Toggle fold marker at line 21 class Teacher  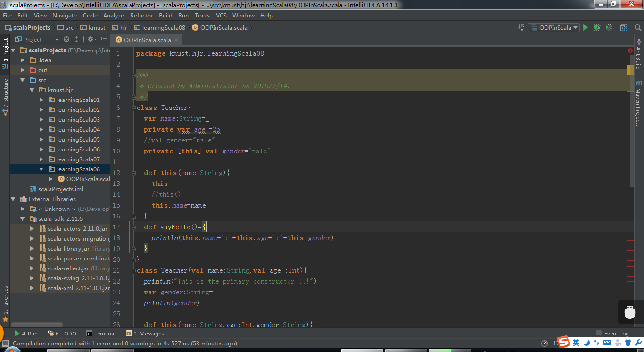[x=133, y=270]
